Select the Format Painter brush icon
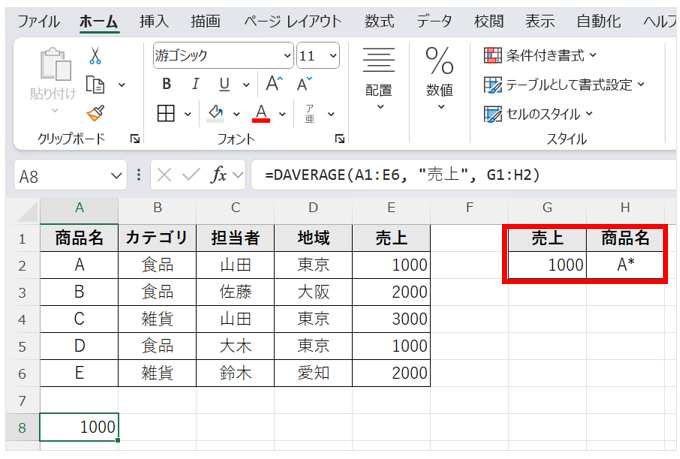This screenshot has width=680, height=459. click(95, 113)
